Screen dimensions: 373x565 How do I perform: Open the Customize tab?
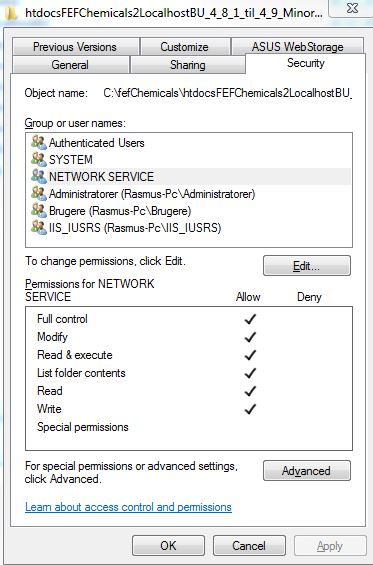185,47
